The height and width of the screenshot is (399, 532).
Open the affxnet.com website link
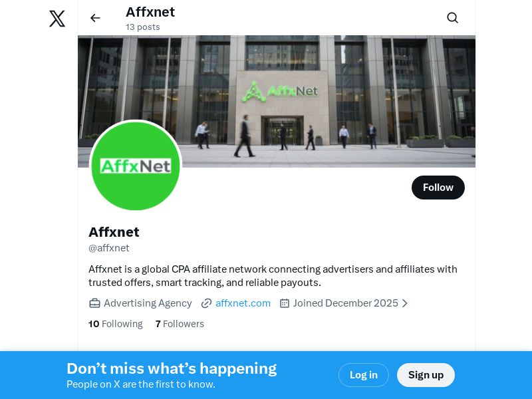[x=243, y=303]
